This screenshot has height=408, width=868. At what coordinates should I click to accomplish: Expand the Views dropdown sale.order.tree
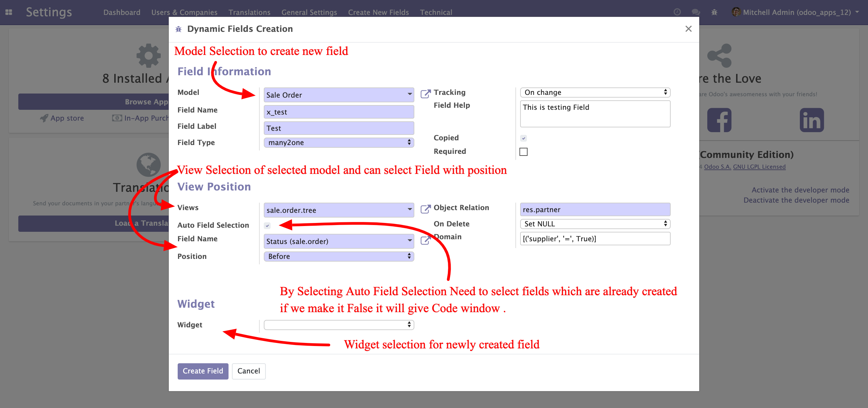click(x=339, y=210)
